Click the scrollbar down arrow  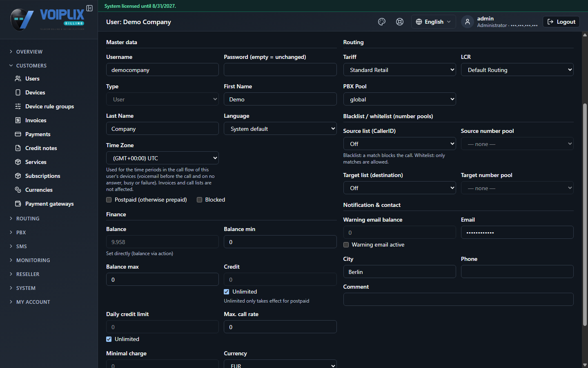click(x=585, y=365)
